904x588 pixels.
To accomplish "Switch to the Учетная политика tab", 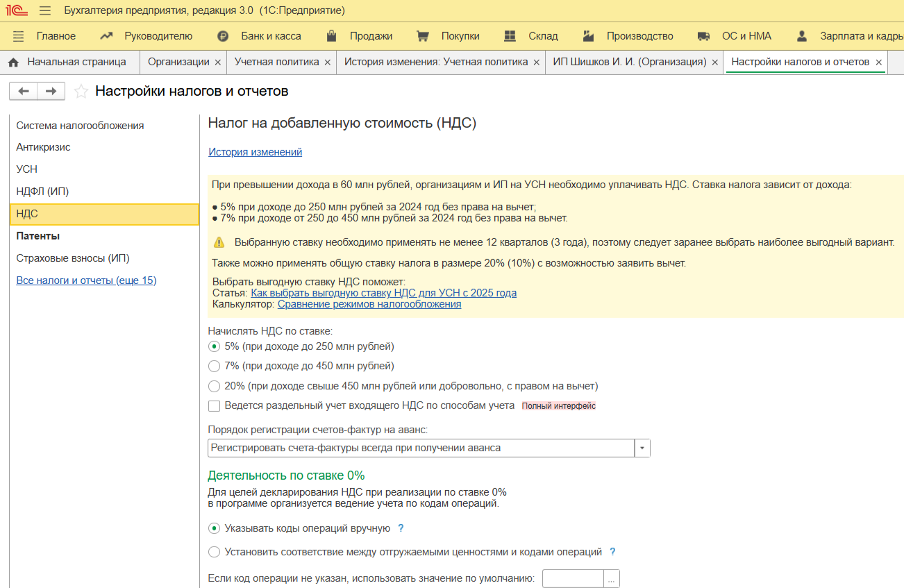I will click(276, 62).
